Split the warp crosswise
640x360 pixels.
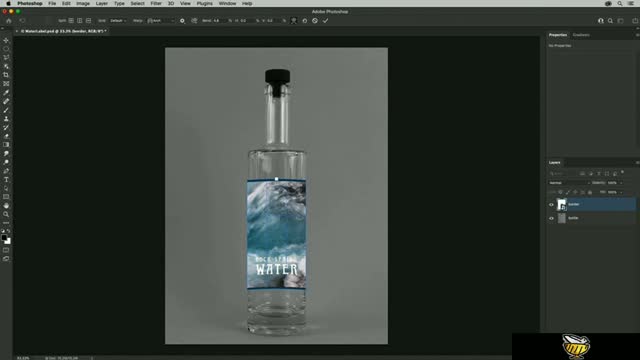(71, 20)
